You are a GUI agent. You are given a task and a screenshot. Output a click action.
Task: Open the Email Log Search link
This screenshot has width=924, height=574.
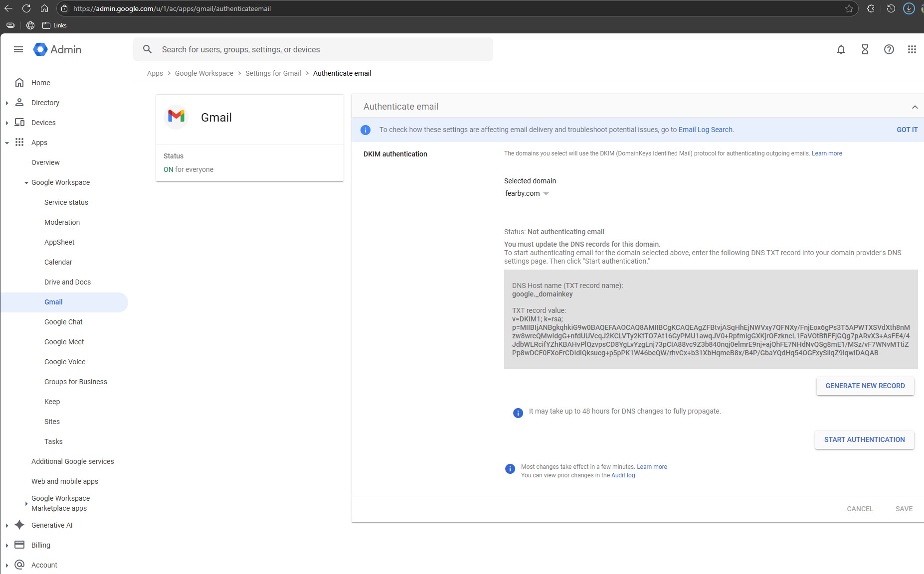[705, 130]
